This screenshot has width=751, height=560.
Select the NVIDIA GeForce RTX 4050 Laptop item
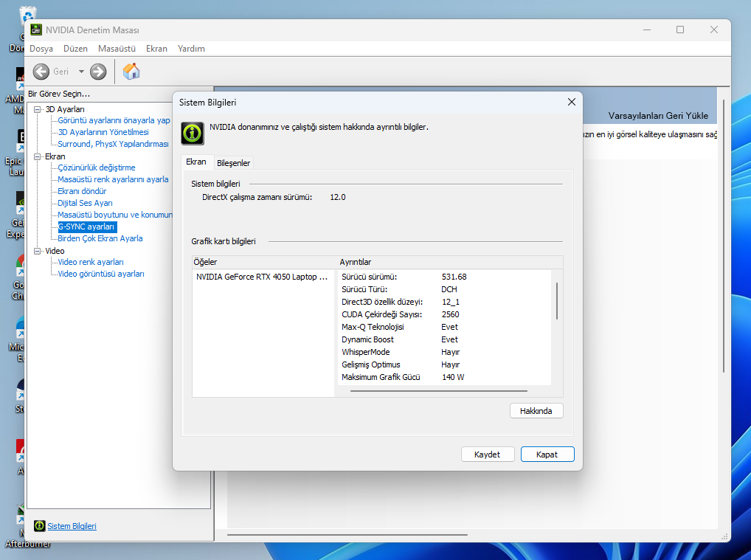pyautogui.click(x=262, y=277)
